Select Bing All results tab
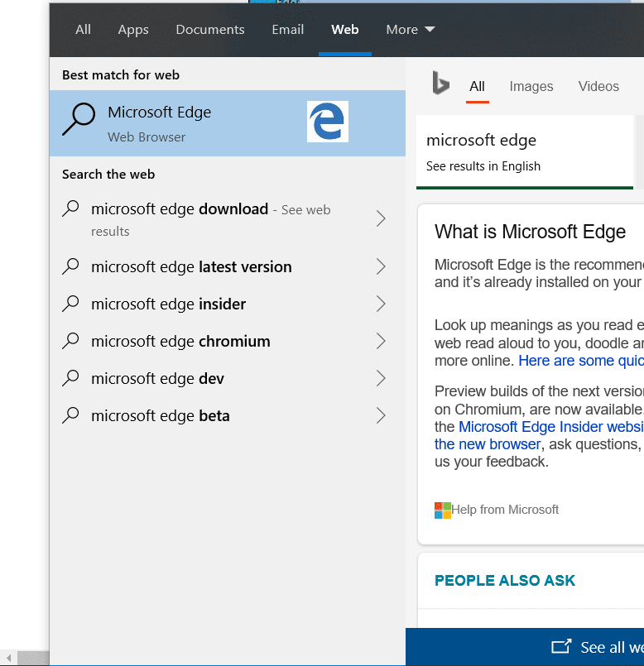This screenshot has width=644, height=666. click(x=477, y=87)
